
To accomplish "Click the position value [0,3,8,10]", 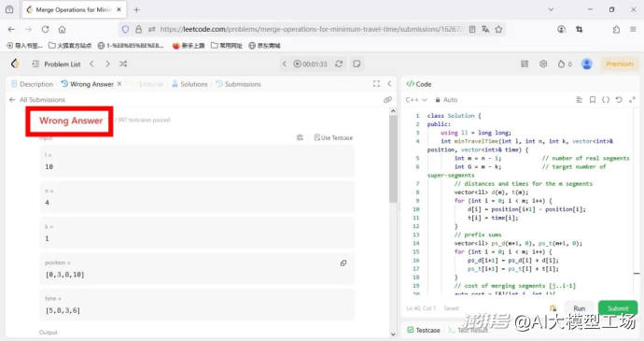I will [x=65, y=275].
